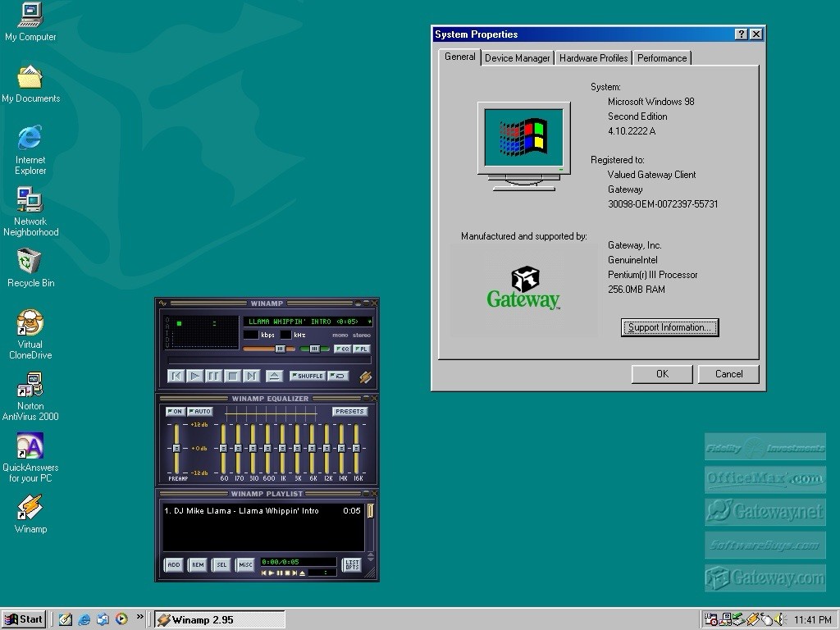840x630 pixels.
Task: Click the volume speaker tray icon
Action: tap(780, 620)
